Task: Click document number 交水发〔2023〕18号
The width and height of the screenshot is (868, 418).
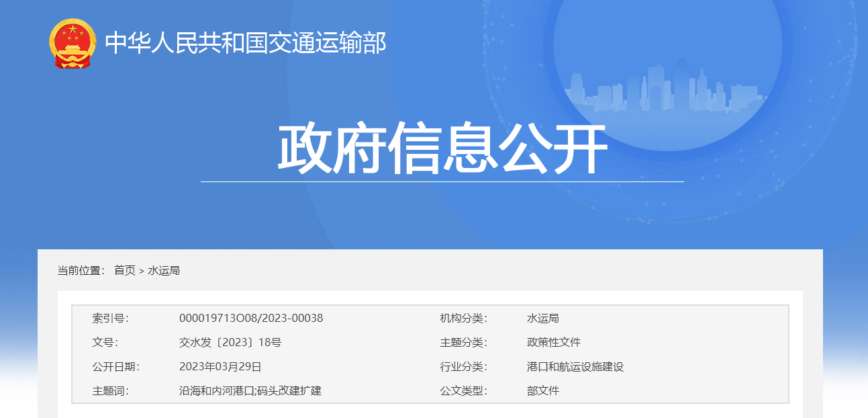Action: [x=230, y=342]
